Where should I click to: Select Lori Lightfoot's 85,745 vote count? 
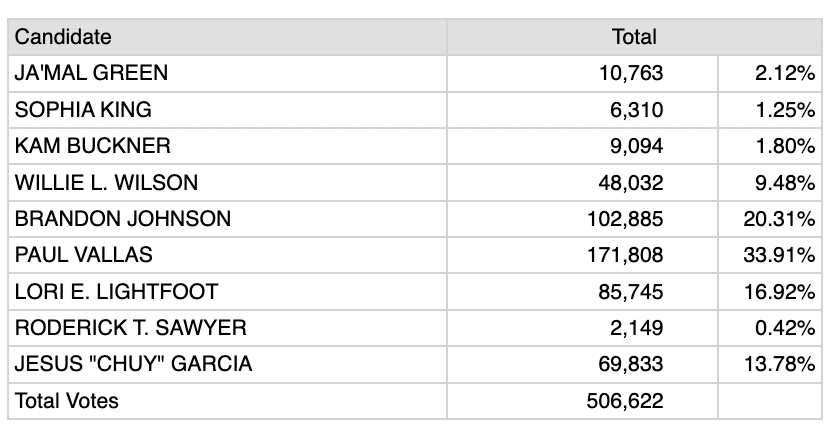(x=630, y=292)
